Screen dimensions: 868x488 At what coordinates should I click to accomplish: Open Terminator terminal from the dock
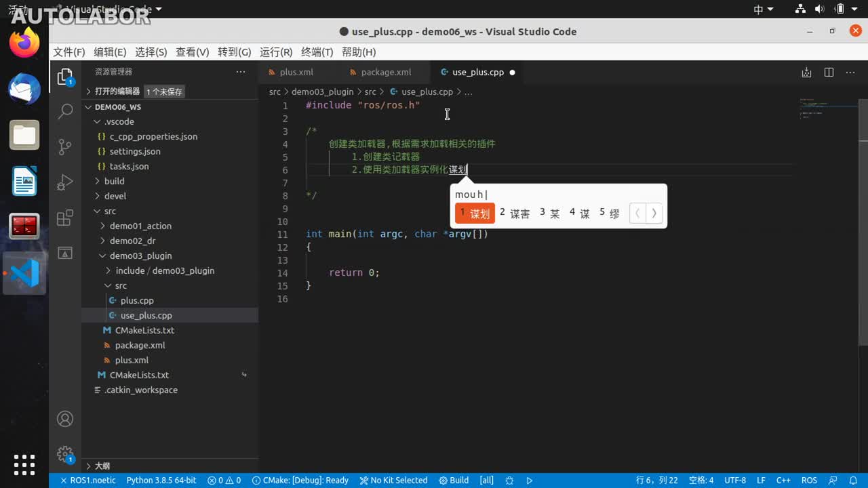(x=24, y=227)
